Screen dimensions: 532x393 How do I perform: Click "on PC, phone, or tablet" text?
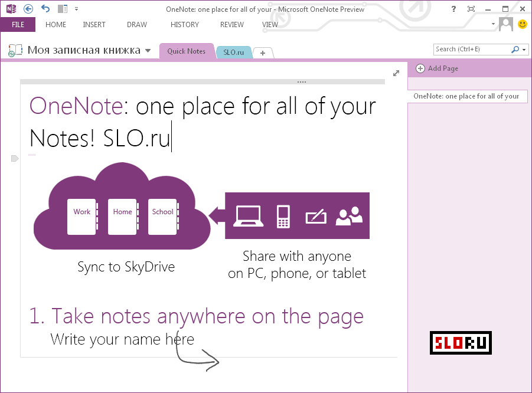click(x=297, y=273)
